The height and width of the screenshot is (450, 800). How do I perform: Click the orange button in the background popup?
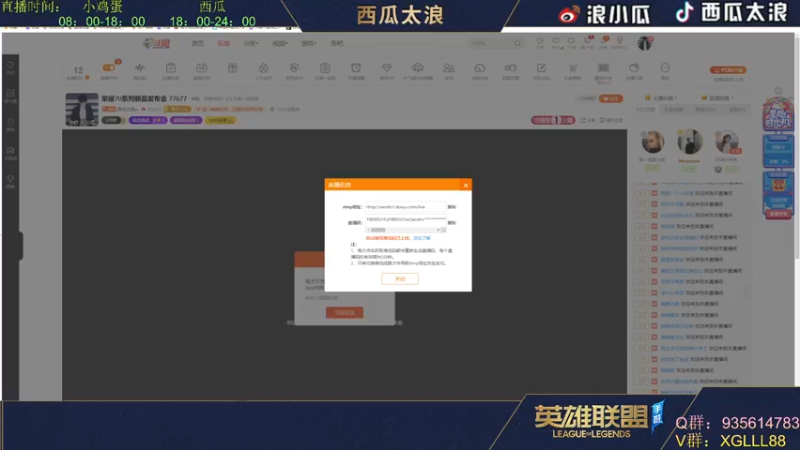click(x=344, y=312)
